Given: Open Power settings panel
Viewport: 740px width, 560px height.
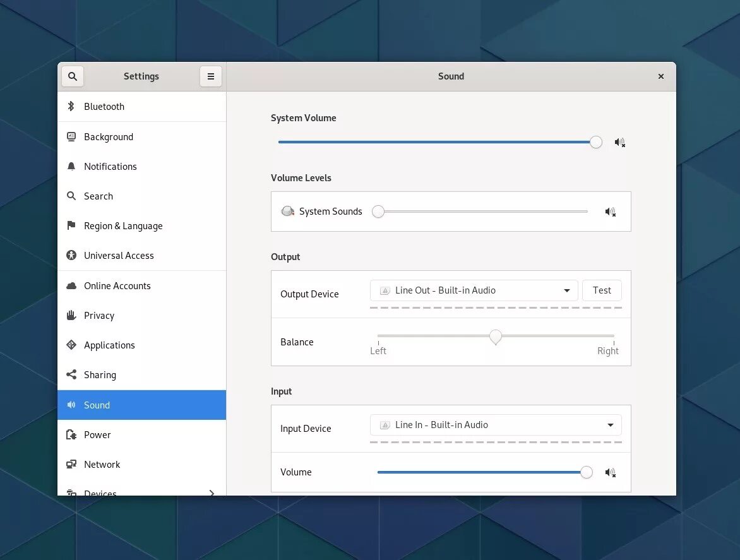Looking at the screenshot, I should [x=141, y=435].
